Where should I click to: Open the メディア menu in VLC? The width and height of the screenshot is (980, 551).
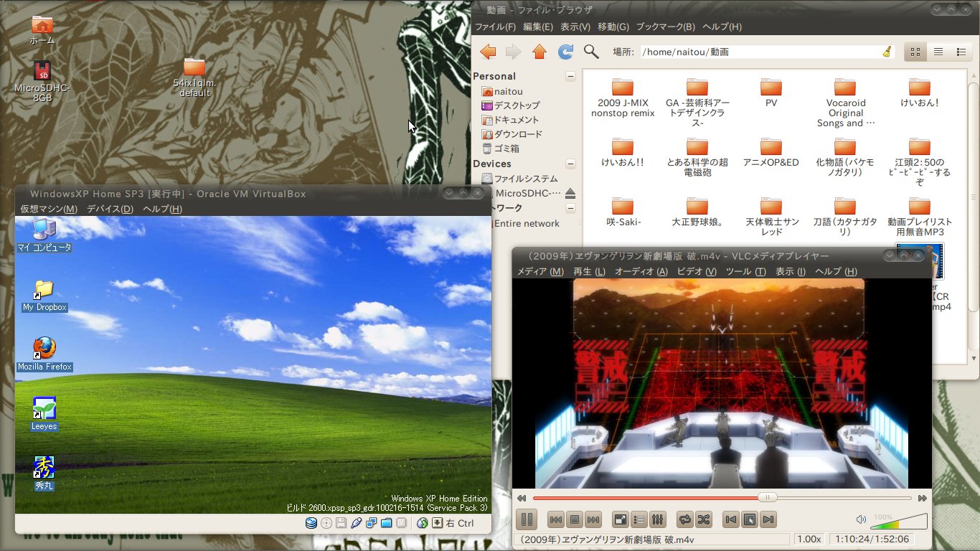[540, 272]
